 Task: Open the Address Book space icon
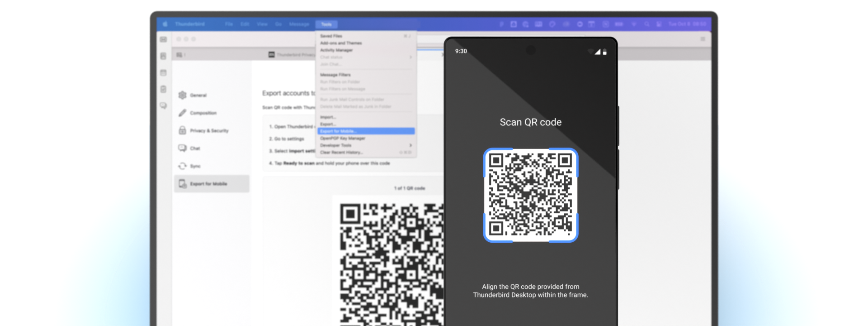coord(163,56)
